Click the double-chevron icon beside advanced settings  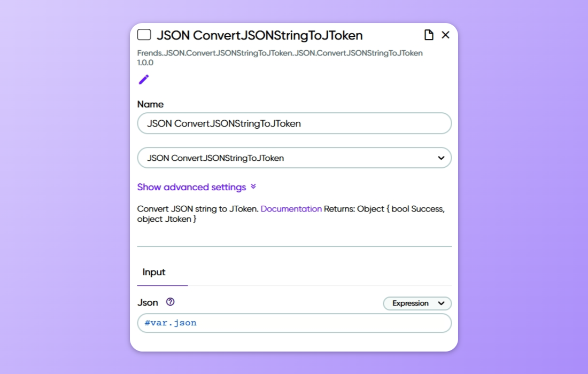click(253, 186)
